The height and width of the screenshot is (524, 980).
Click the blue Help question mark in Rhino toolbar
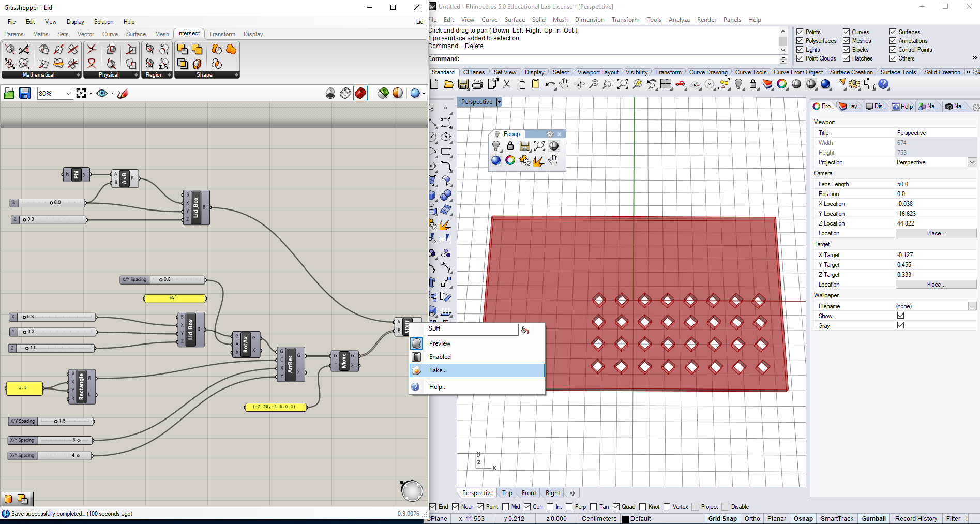coord(883,84)
